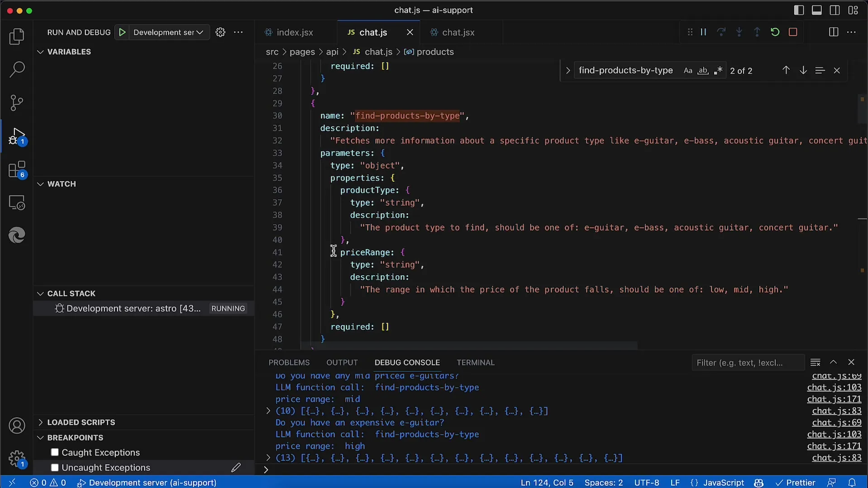Click Step Over in debug toolbar
The height and width of the screenshot is (488, 868).
coord(721,32)
